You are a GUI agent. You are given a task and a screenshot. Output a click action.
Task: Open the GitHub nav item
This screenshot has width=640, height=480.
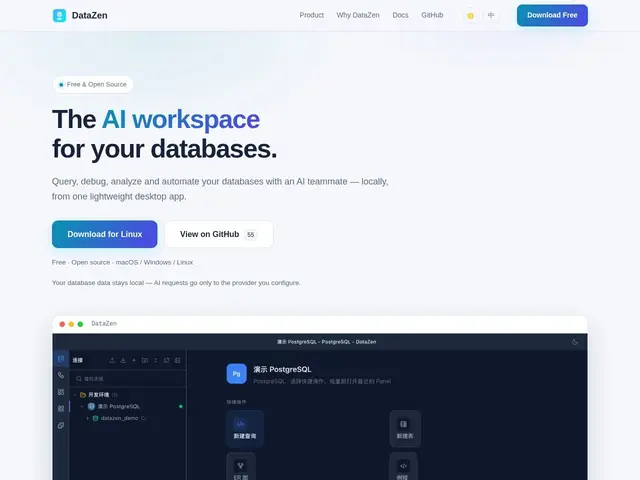(432, 15)
